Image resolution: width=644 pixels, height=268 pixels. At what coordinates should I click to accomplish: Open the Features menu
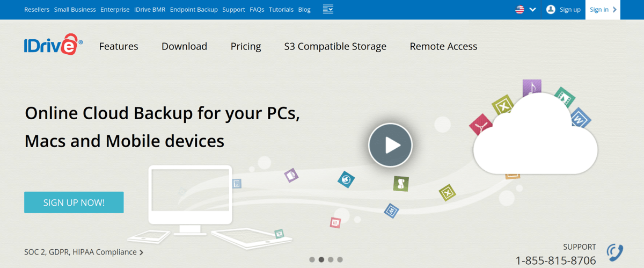click(x=119, y=46)
